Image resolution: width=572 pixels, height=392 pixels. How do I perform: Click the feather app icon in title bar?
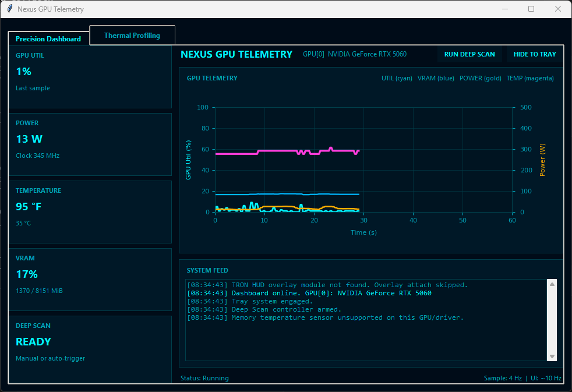click(9, 9)
